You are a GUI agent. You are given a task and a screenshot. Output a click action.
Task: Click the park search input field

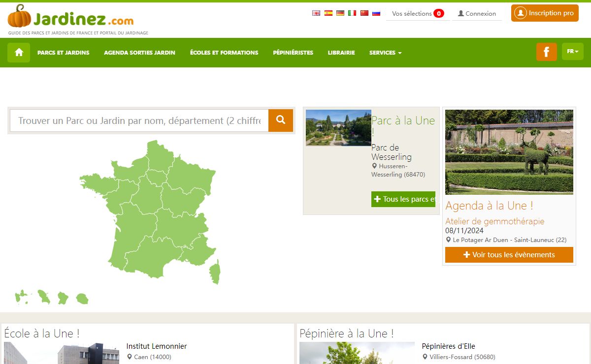(139, 121)
